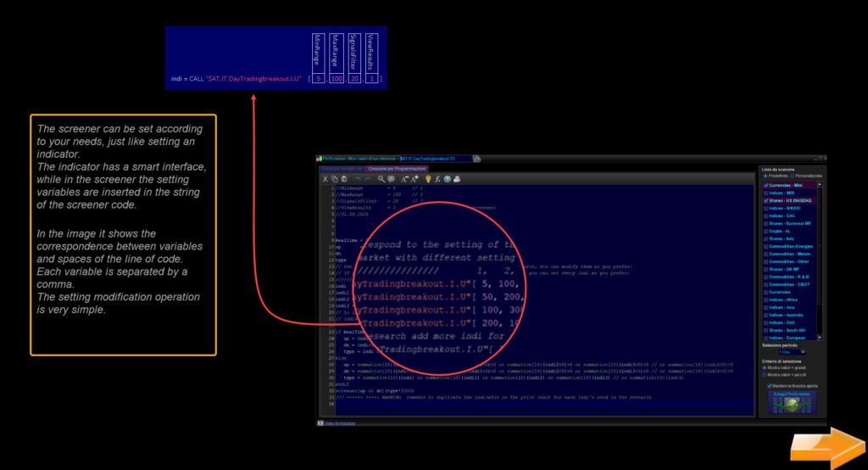This screenshot has height=470, width=868.
Task: Check the Indices - Africa list
Action: [766, 299]
